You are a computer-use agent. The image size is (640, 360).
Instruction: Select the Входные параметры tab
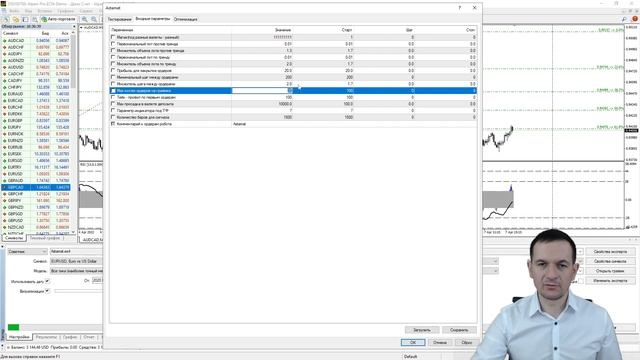click(153, 19)
